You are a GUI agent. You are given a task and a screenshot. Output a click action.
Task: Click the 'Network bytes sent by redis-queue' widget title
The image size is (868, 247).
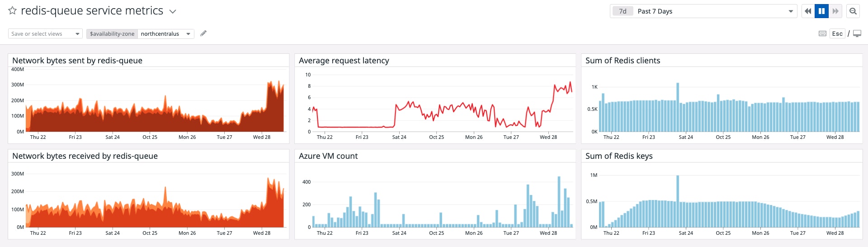click(x=77, y=61)
